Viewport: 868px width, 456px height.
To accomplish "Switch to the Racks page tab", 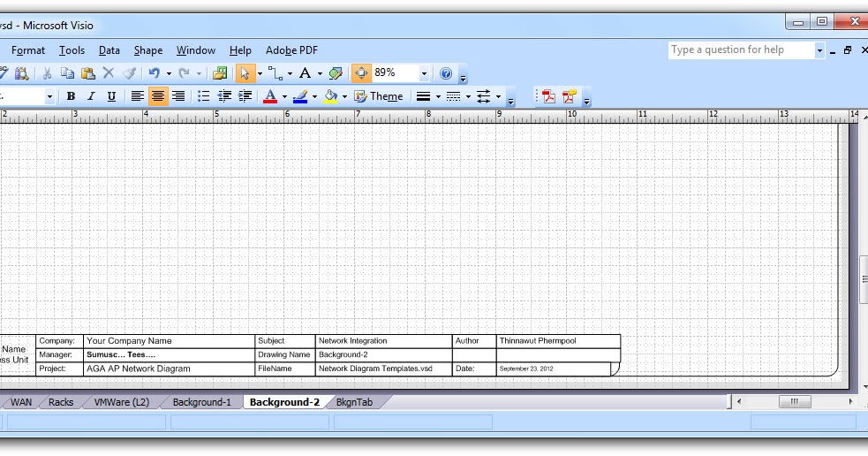I will 61,402.
